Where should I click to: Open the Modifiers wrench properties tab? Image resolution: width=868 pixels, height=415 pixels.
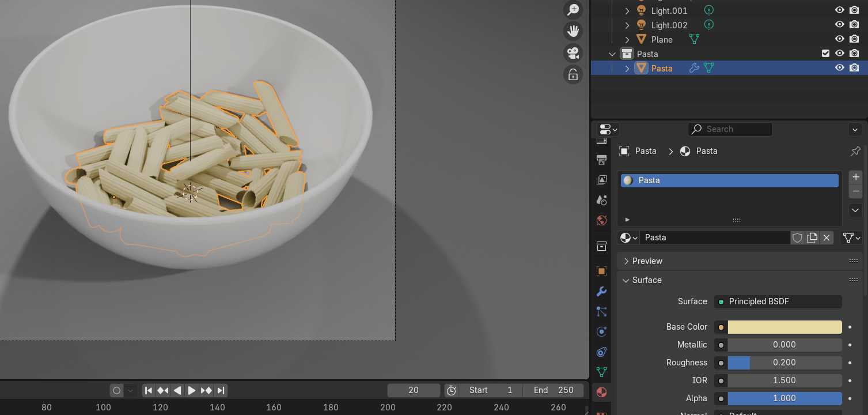click(601, 292)
